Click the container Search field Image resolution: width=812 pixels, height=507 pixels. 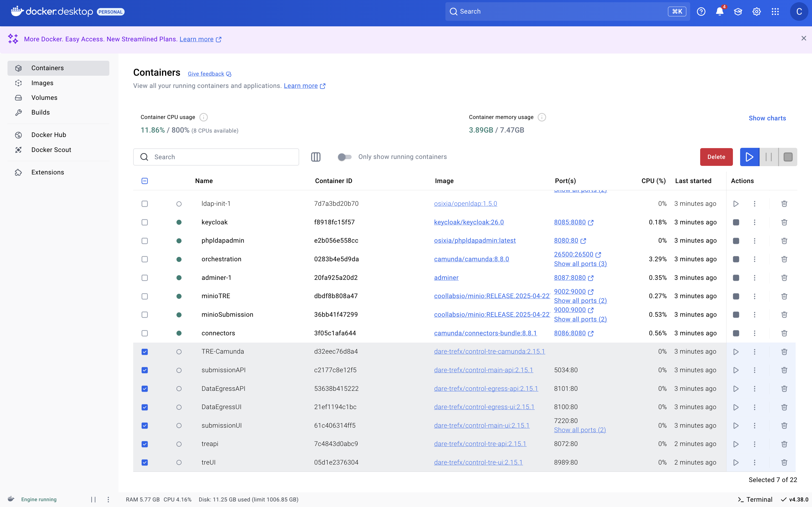point(216,157)
